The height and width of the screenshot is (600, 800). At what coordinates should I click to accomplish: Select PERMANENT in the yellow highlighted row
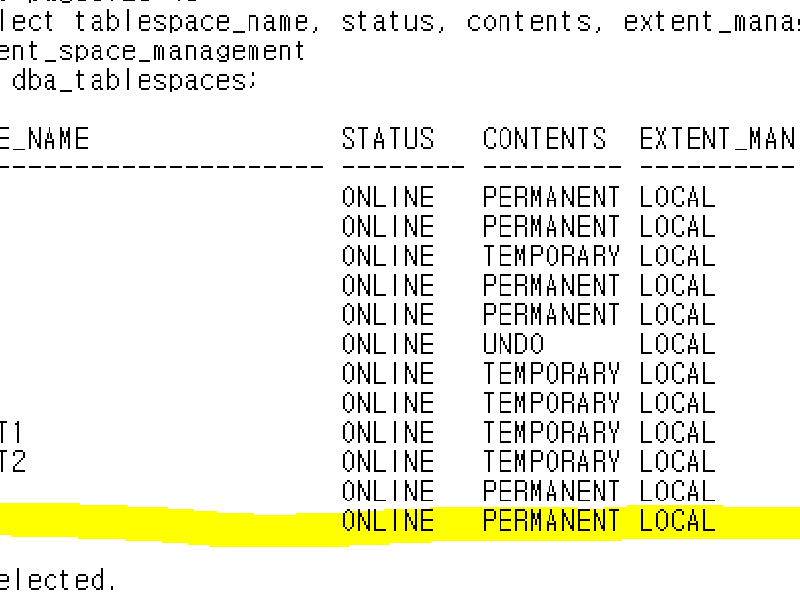coord(551,521)
